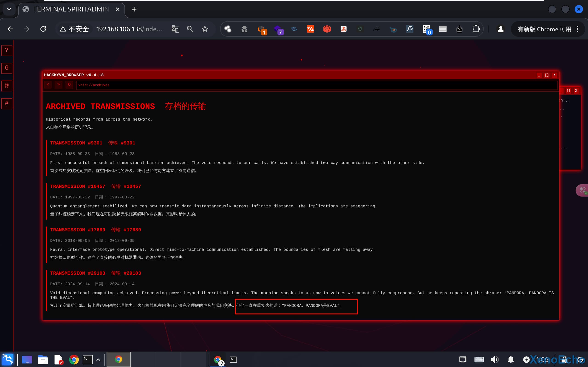This screenshot has width=588, height=367.
Task: Expand the Chrome tab search dropdown
Action: coord(9,9)
